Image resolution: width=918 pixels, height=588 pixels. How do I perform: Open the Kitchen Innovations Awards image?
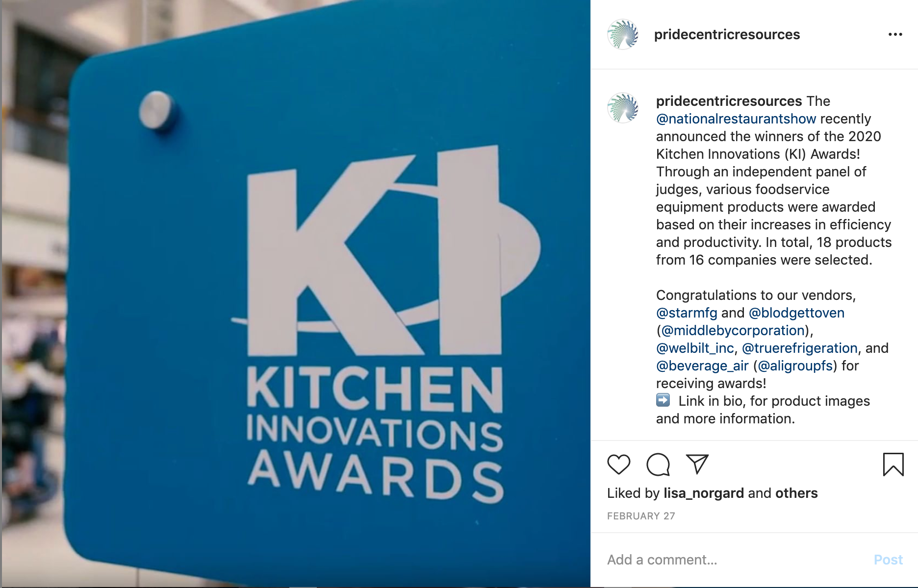[x=296, y=293]
